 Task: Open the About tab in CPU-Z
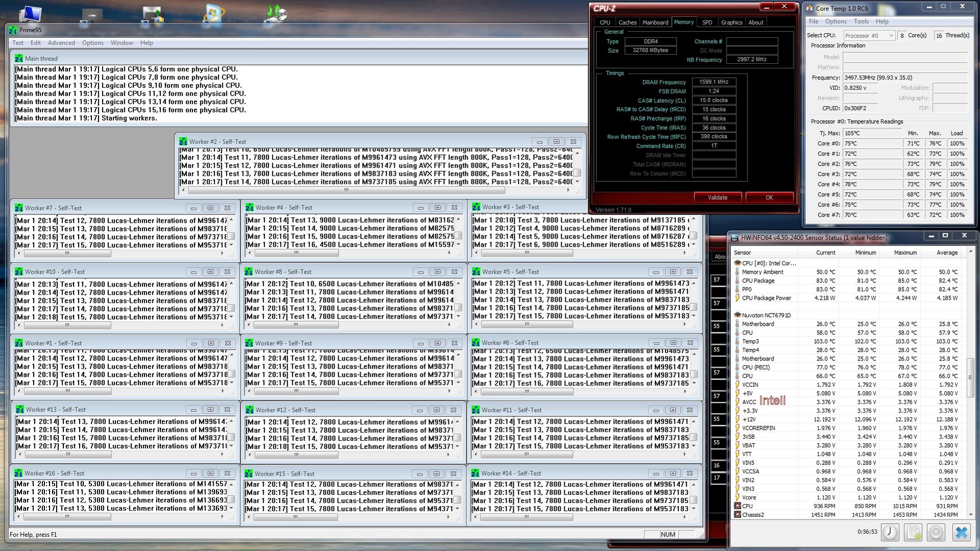point(756,22)
